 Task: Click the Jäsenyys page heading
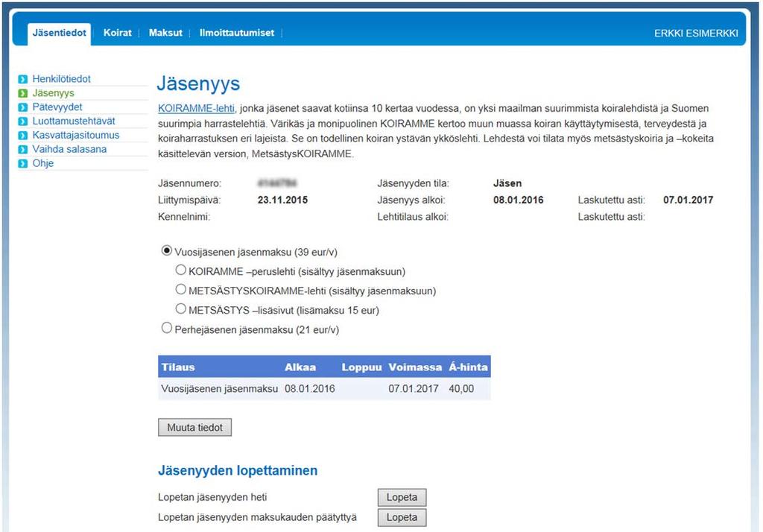click(x=198, y=83)
